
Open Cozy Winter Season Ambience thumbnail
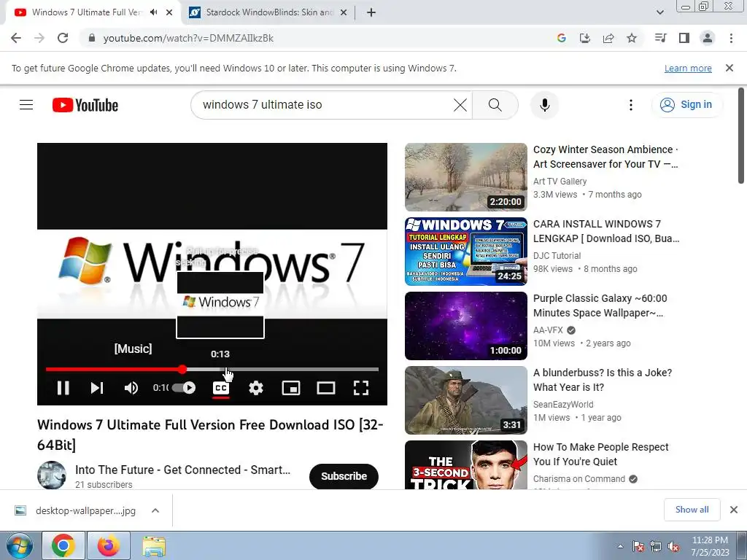466,177
